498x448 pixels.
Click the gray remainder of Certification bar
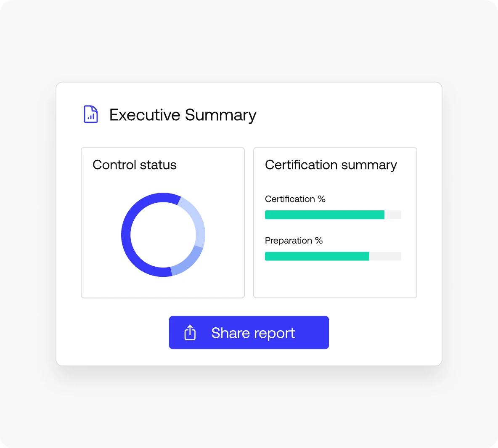393,215
